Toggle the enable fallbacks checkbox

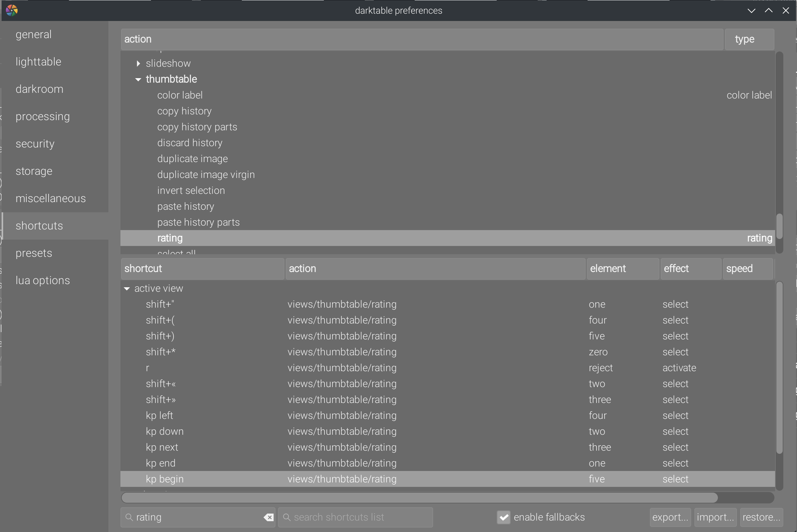click(x=504, y=517)
